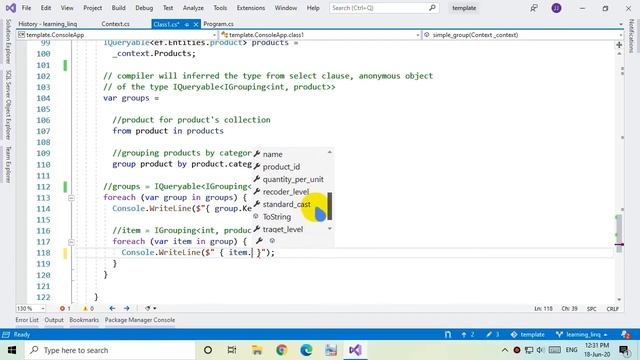This screenshot has height=360, width=640.
Task: Navigate forward with the right arrow
Action: point(127,309)
